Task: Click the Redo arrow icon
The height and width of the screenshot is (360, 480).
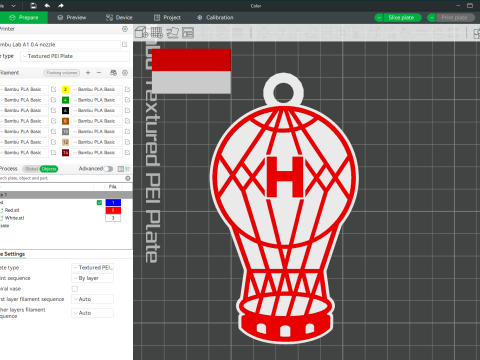Action: point(61,6)
